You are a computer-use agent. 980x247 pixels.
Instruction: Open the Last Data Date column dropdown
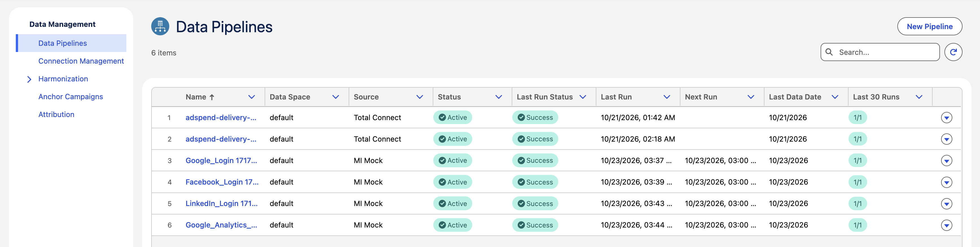point(835,97)
